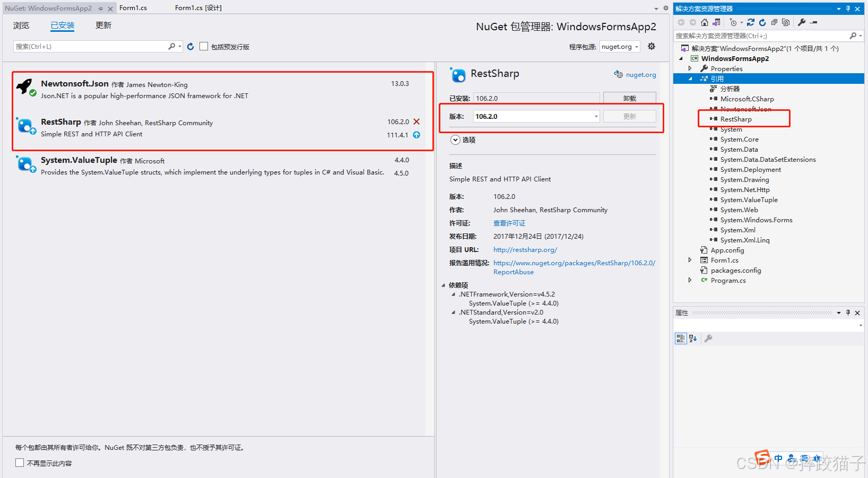This screenshot has width=868, height=478.
Task: Click pin icon on NuGet document tab
Action: tap(100, 8)
